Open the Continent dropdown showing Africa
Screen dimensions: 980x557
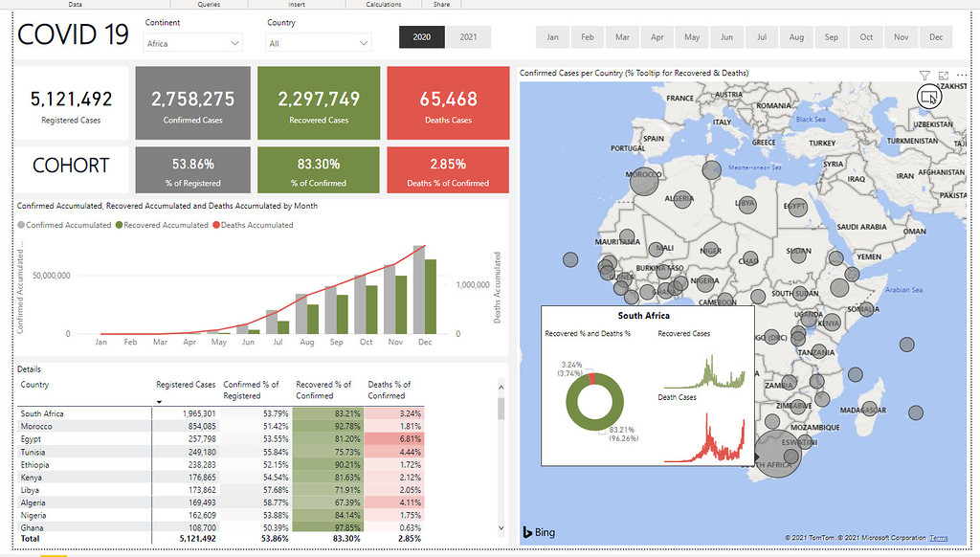point(191,42)
